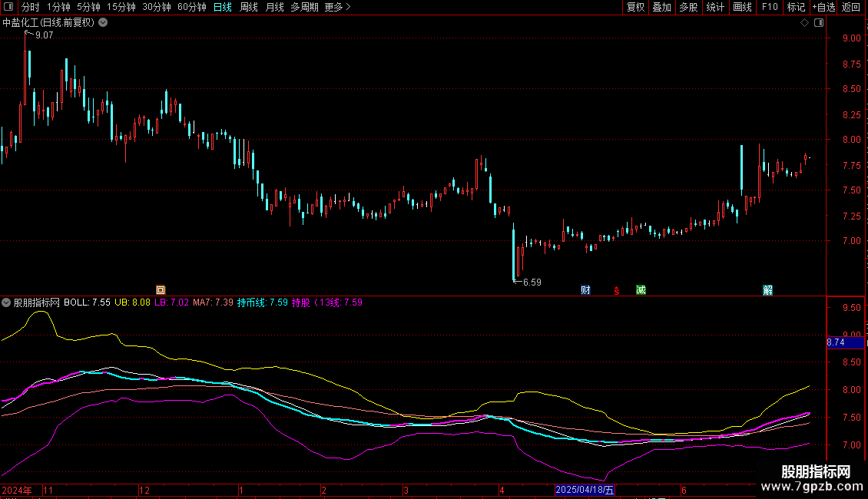
Task: Click the LB: 7.02 value
Action: coord(171,302)
